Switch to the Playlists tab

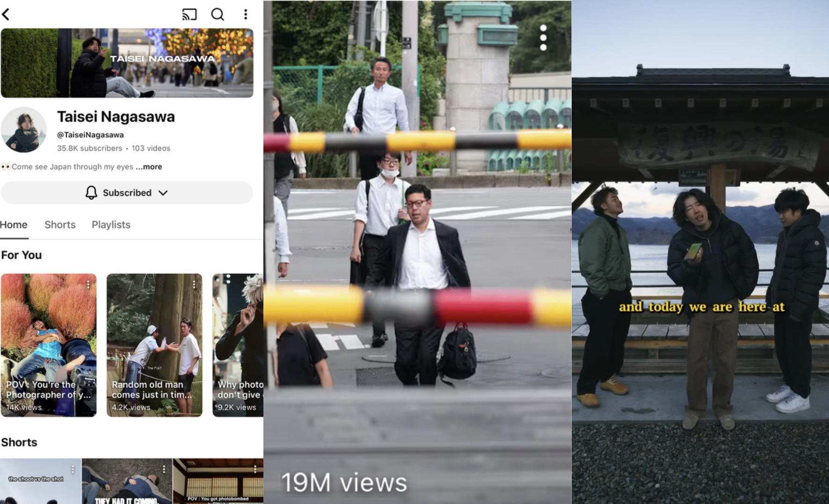(111, 225)
